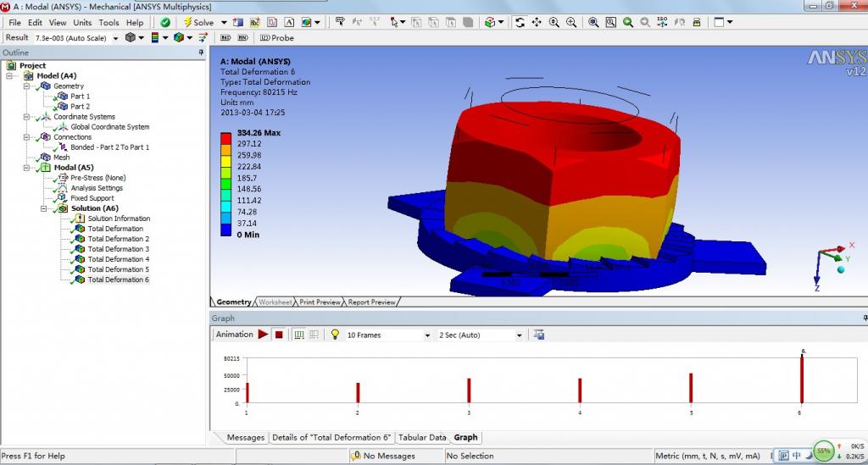Screen dimensions: 868x465
Task: Toggle the Min label toolbar button
Action: tap(242, 37)
